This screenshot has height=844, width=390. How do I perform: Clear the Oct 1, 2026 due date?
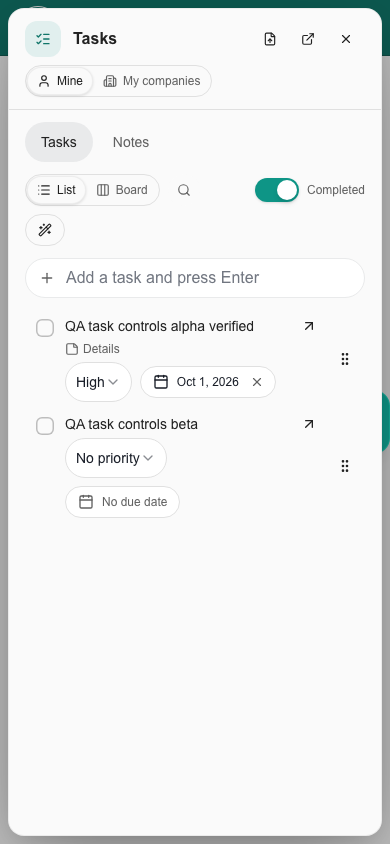pyautogui.click(x=257, y=382)
